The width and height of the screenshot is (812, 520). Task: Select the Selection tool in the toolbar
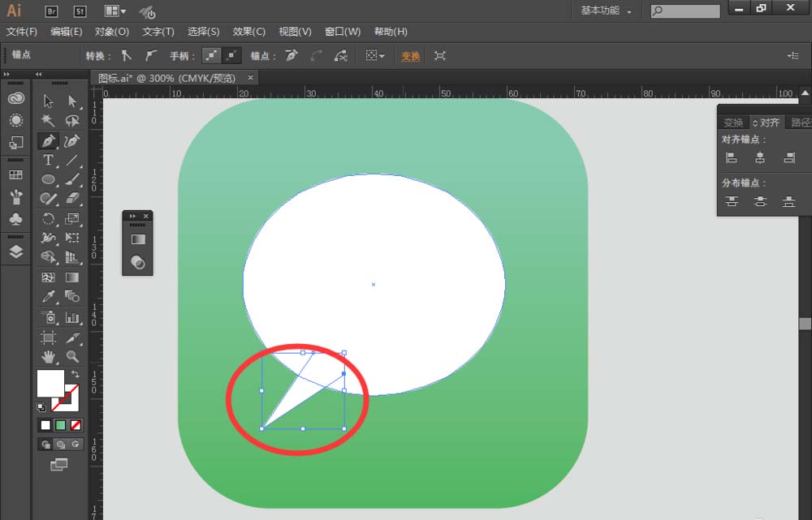pyautogui.click(x=48, y=99)
